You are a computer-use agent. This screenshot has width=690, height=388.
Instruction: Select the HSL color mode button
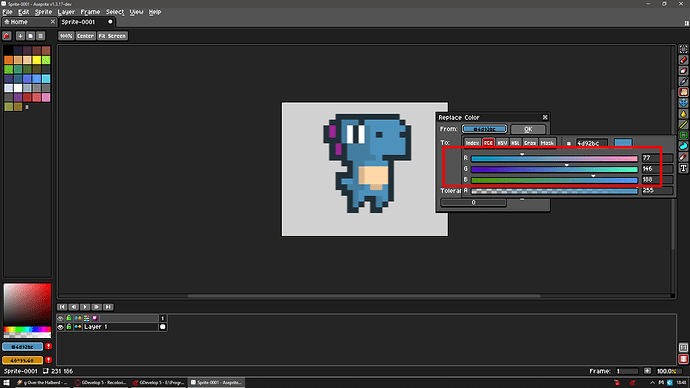[515, 143]
